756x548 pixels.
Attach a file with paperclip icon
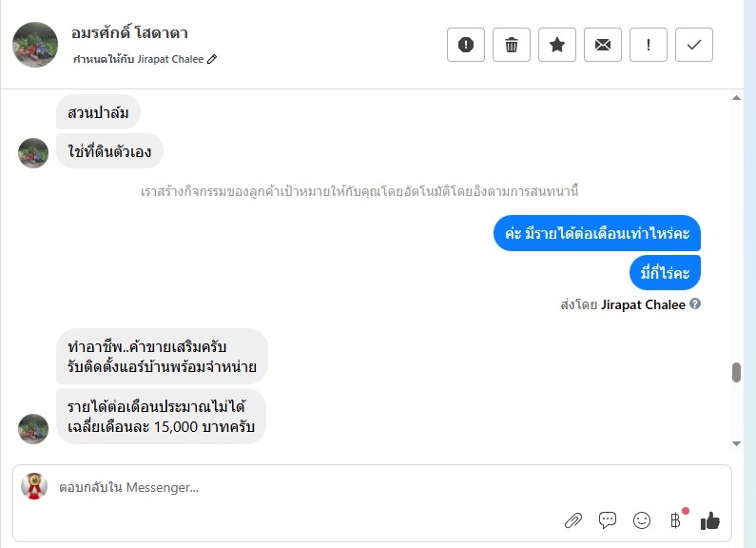click(x=573, y=520)
